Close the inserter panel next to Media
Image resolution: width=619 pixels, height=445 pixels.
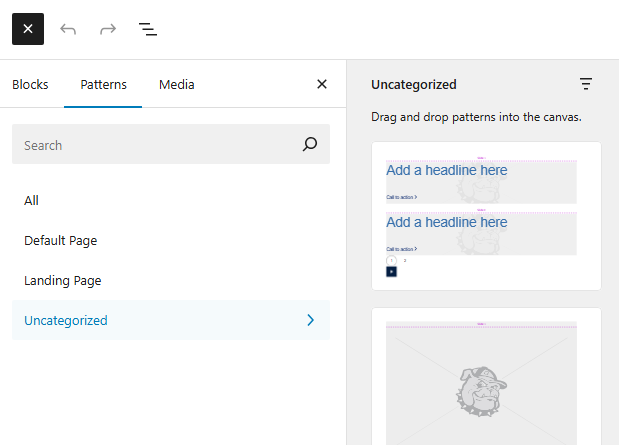(x=322, y=84)
